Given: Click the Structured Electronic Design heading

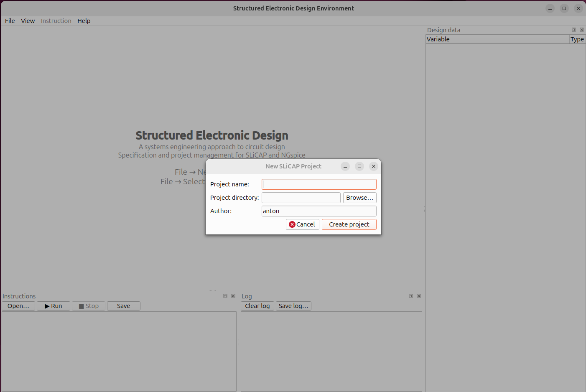Looking at the screenshot, I should click(212, 135).
